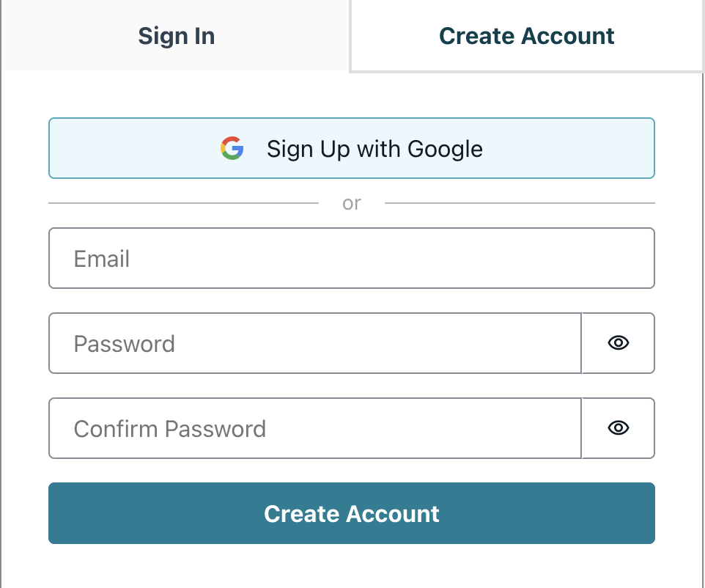The height and width of the screenshot is (588, 705).
Task: Select the Sign Up with Google option
Action: [352, 149]
